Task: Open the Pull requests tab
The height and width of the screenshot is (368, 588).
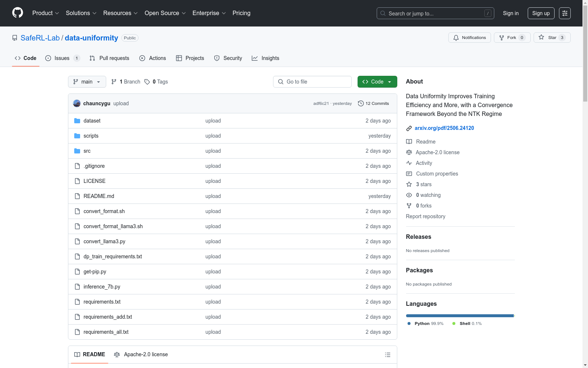Action: pyautogui.click(x=109, y=58)
